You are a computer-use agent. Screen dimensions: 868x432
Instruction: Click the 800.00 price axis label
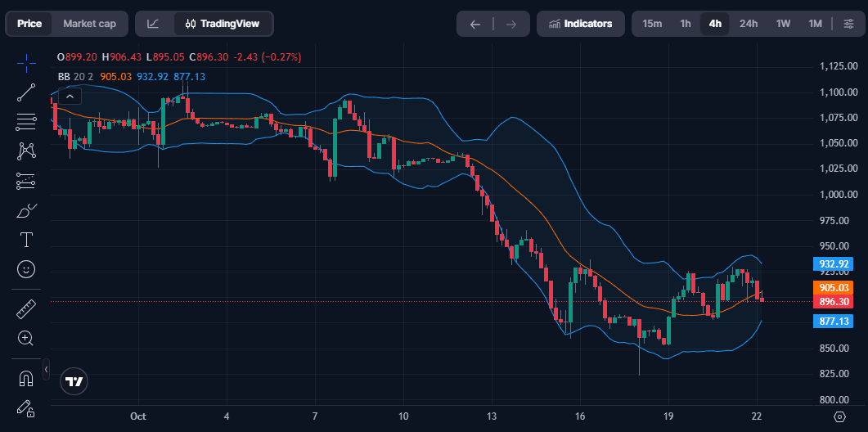834,399
